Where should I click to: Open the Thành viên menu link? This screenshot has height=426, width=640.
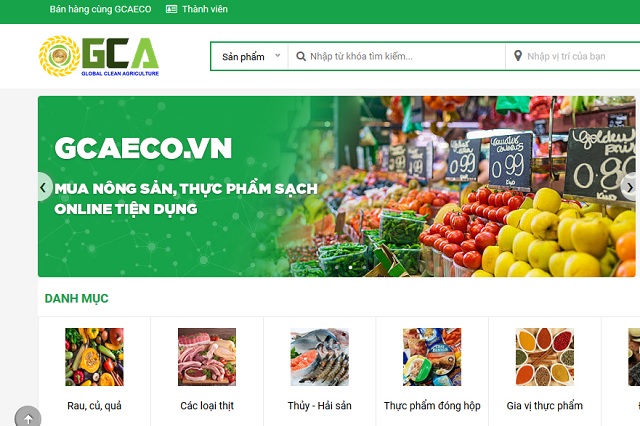click(x=205, y=9)
